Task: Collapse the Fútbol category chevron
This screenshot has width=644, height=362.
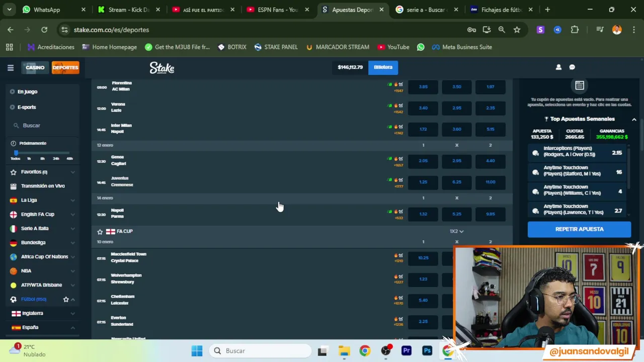Action: coord(73,299)
